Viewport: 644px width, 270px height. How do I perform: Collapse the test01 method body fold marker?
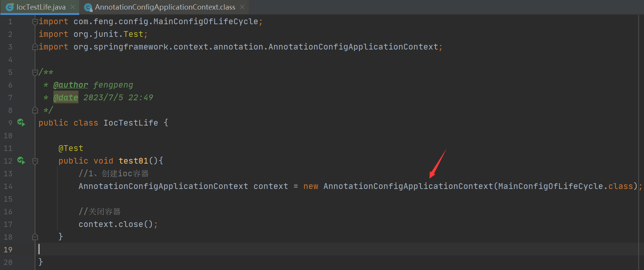(x=35, y=161)
